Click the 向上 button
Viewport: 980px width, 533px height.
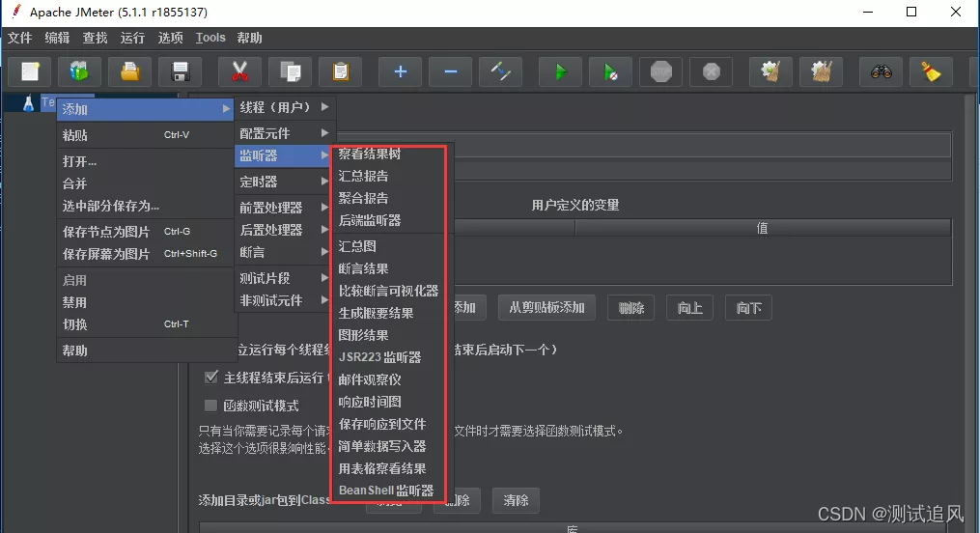[690, 307]
